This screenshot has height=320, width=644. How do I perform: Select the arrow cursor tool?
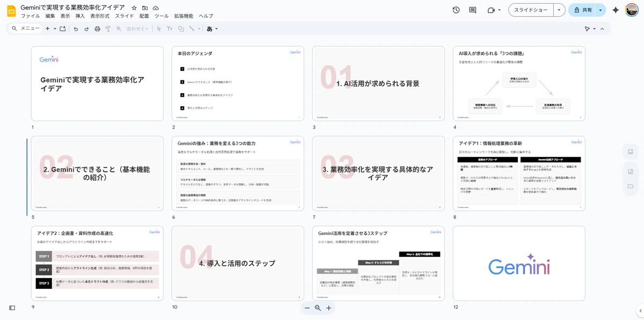tap(159, 28)
